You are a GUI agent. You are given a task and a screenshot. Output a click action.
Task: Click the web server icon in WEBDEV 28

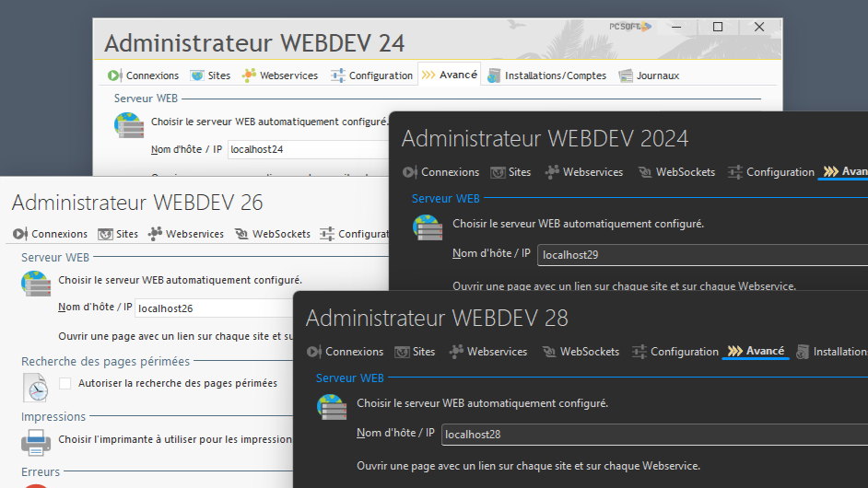(331, 407)
